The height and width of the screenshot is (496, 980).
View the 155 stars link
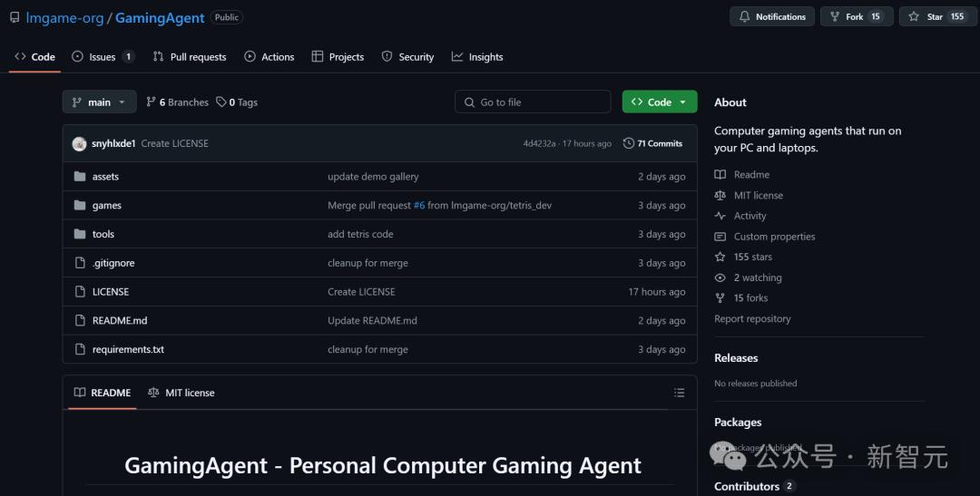click(744, 257)
